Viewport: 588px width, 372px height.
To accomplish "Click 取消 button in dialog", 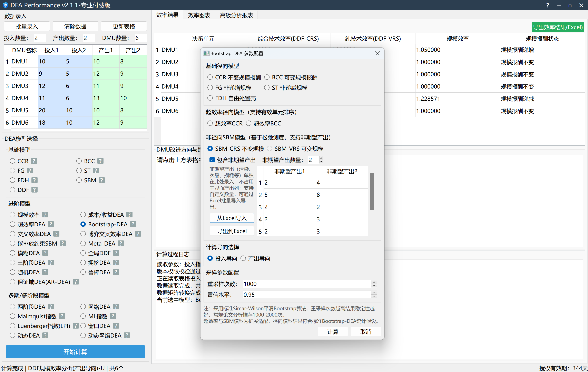I will [x=365, y=331].
